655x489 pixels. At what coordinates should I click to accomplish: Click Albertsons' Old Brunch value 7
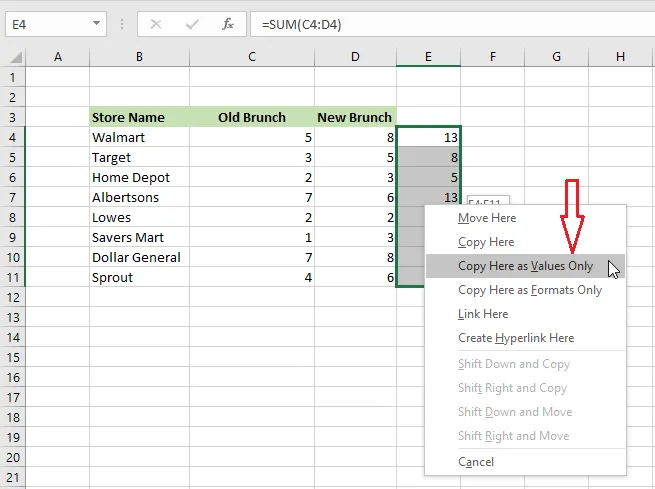click(252, 198)
